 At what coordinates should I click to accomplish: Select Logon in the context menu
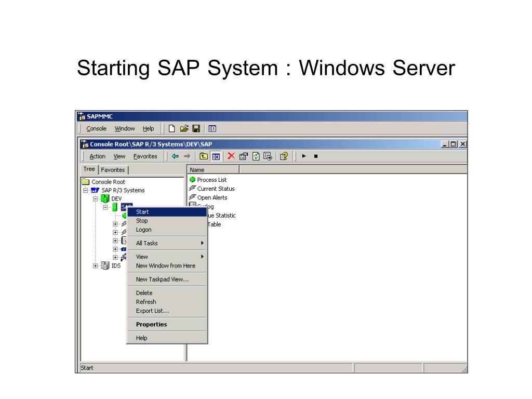pos(167,230)
